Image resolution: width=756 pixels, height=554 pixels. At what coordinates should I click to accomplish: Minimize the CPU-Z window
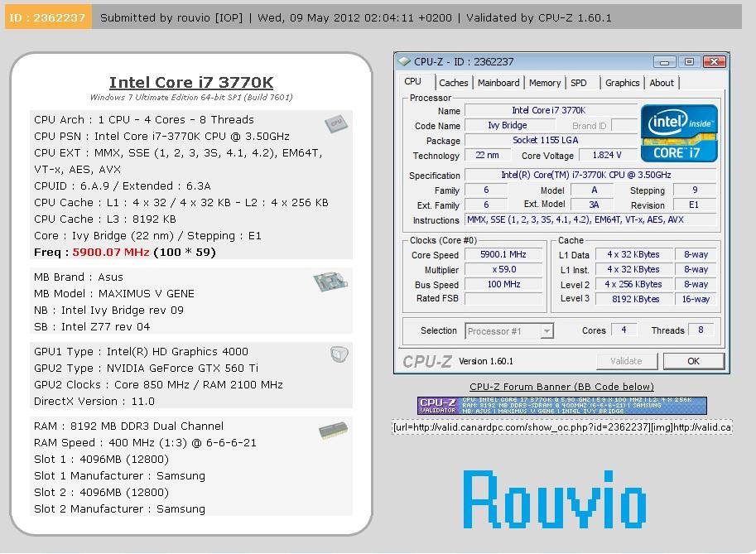tap(664, 62)
